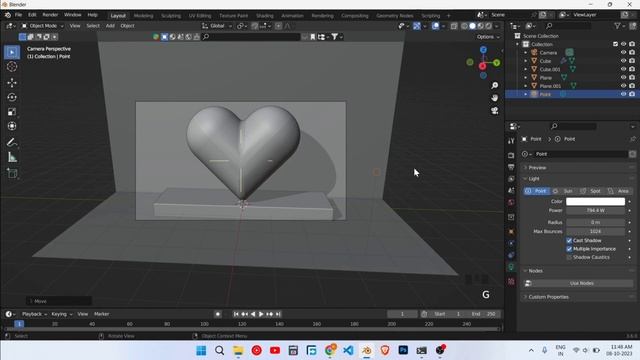
Task: Click the pan hand viewport icon
Action: coord(495,98)
